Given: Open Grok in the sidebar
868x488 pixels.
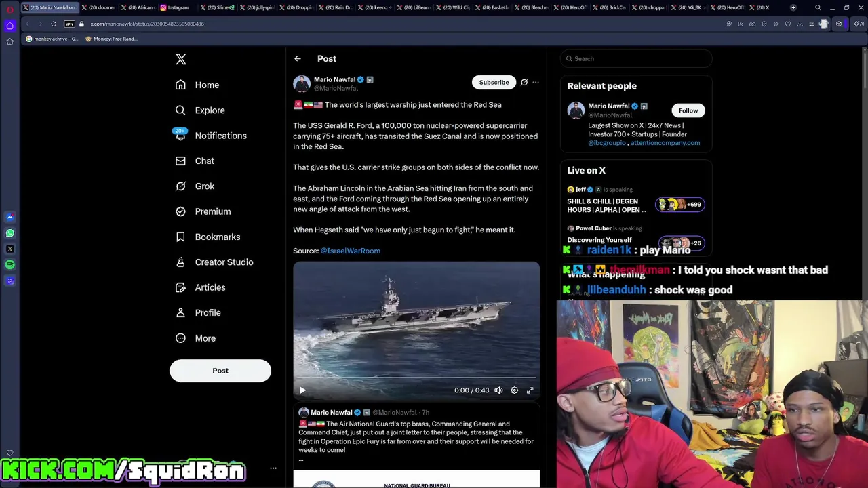Looking at the screenshot, I should coord(195,186).
